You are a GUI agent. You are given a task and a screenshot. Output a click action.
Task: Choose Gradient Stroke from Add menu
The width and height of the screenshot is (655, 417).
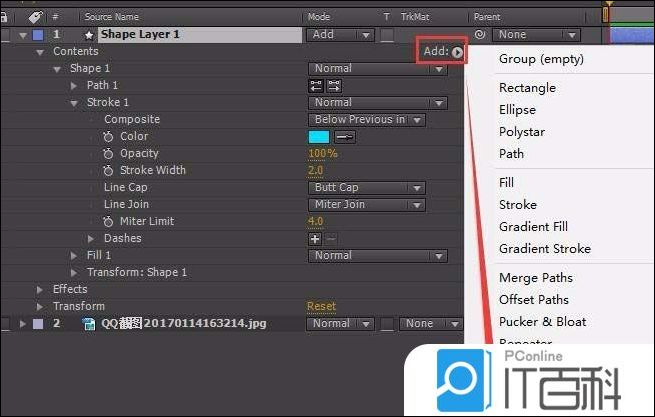tap(545, 249)
